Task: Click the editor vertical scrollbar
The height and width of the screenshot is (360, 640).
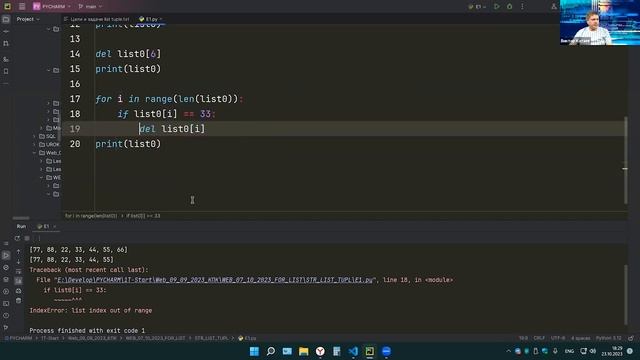Action: (x=625, y=160)
